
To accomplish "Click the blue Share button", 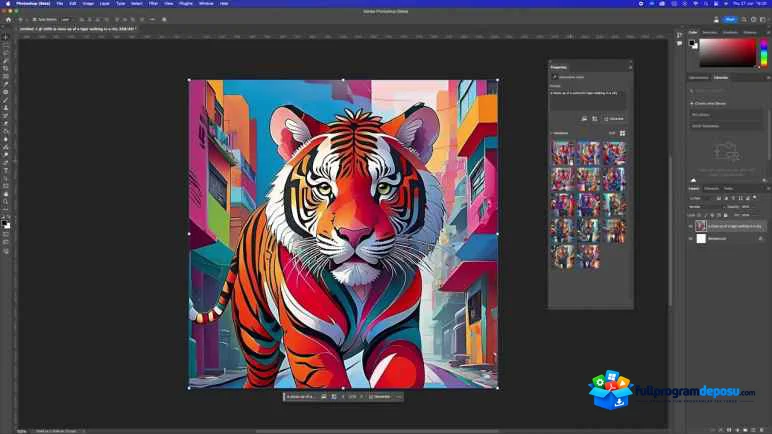I will click(730, 20).
